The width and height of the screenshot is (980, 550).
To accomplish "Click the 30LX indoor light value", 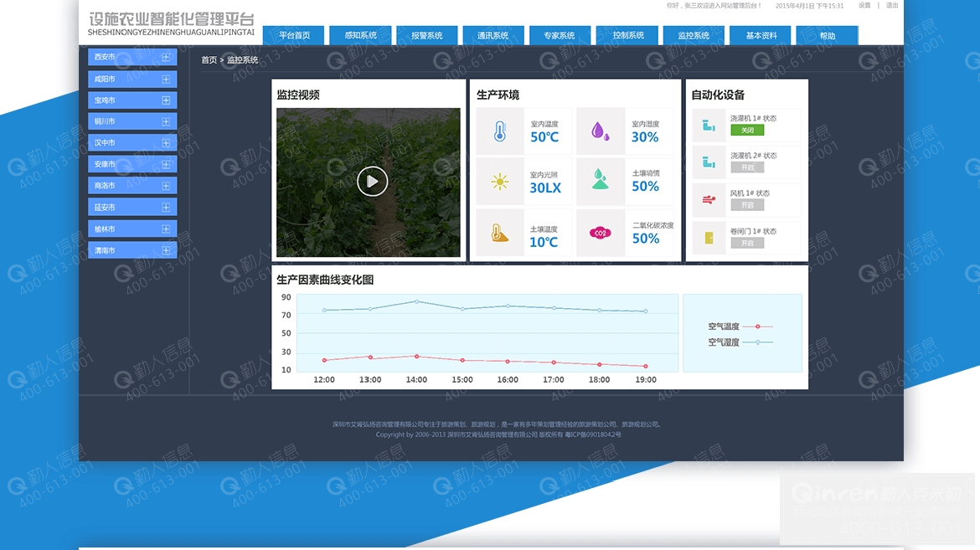I will click(545, 188).
